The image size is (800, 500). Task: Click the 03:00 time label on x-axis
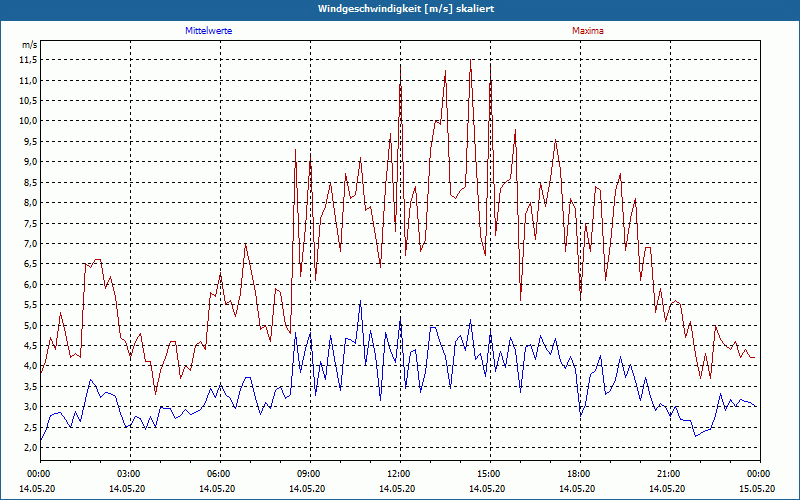click(131, 474)
